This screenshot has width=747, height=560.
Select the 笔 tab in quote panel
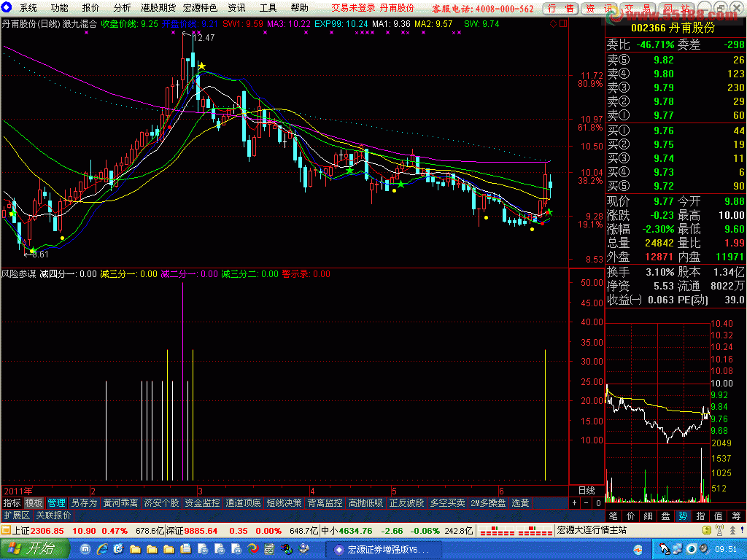pos(614,516)
